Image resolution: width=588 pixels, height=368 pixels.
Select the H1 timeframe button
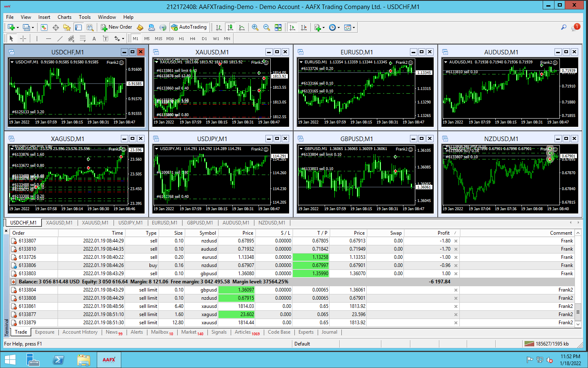tap(181, 38)
